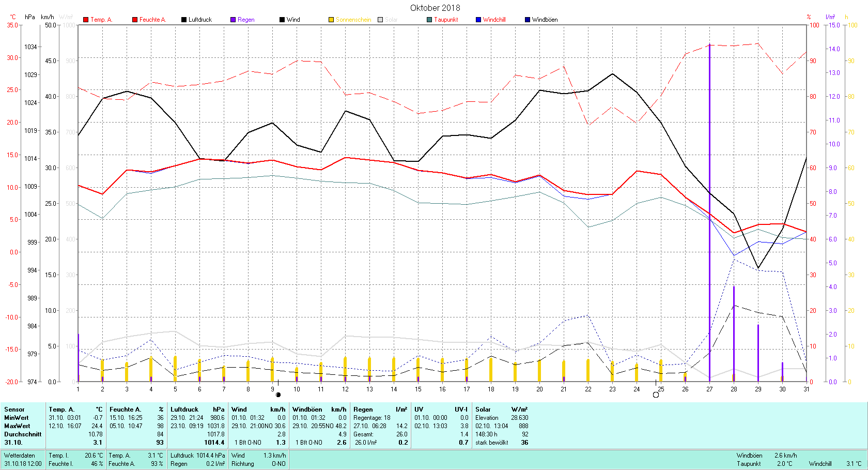Click the 'MaxWert' row label
The image size is (868, 470).
pyautogui.click(x=17, y=426)
